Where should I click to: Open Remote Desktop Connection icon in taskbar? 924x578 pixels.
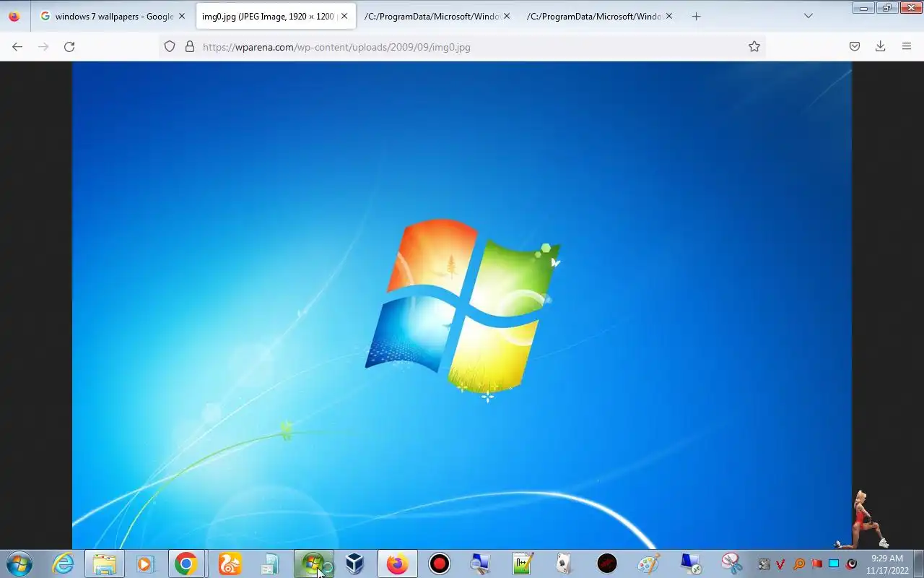pos(691,564)
